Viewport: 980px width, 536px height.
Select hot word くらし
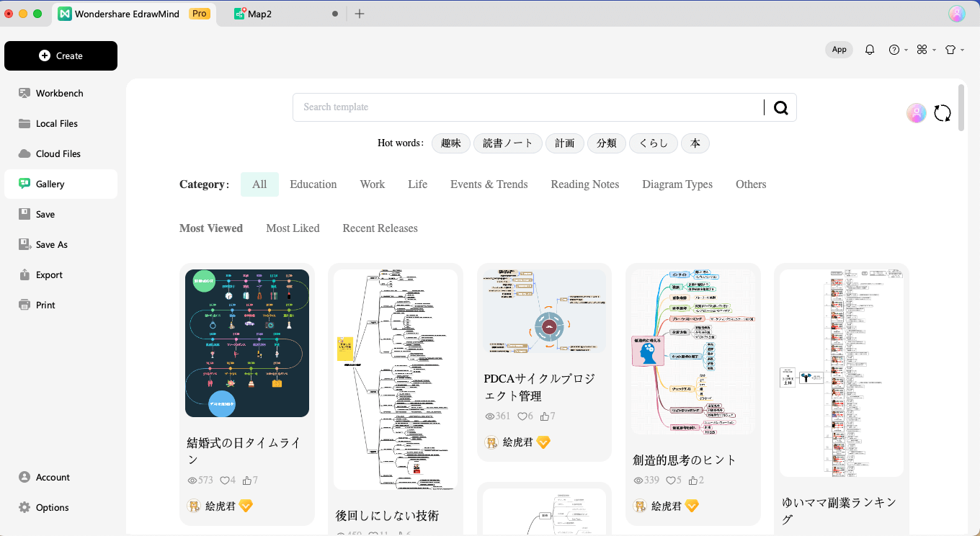[x=654, y=143]
